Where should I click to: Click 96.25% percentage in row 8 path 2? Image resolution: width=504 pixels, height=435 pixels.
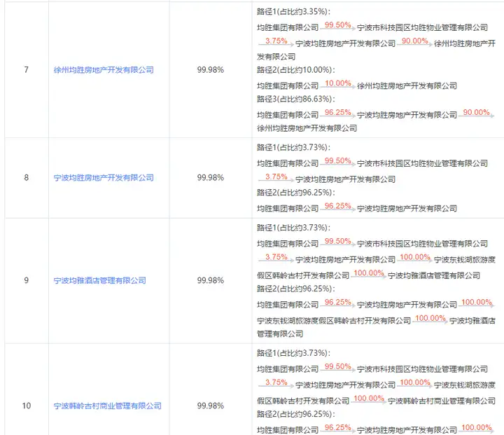point(338,206)
